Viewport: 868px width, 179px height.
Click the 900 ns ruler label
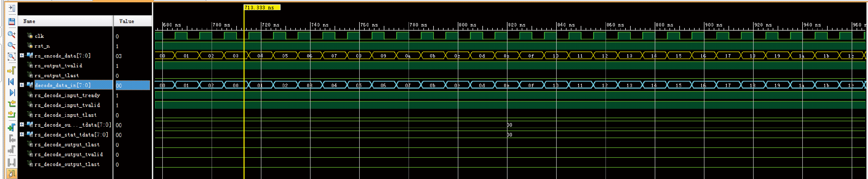714,25
